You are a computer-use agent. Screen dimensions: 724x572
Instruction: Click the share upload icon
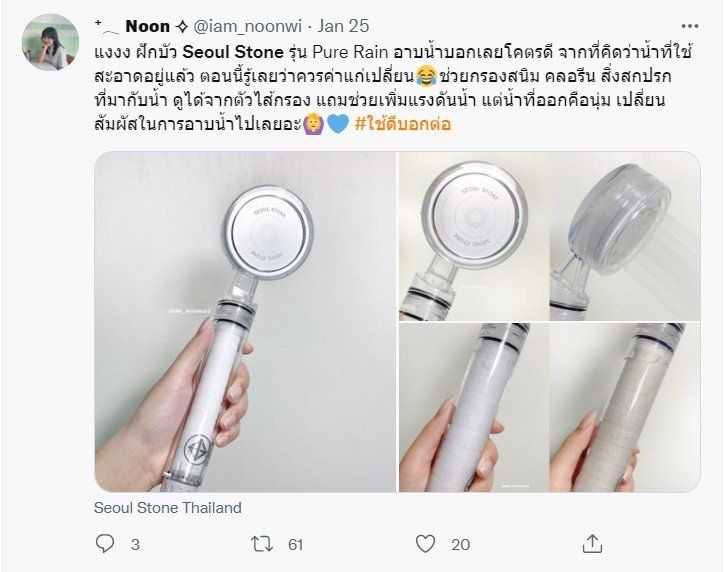[592, 544]
